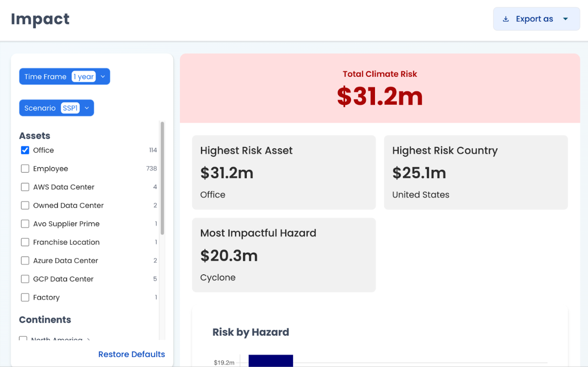Open the Export as dropdown arrow

[565, 19]
